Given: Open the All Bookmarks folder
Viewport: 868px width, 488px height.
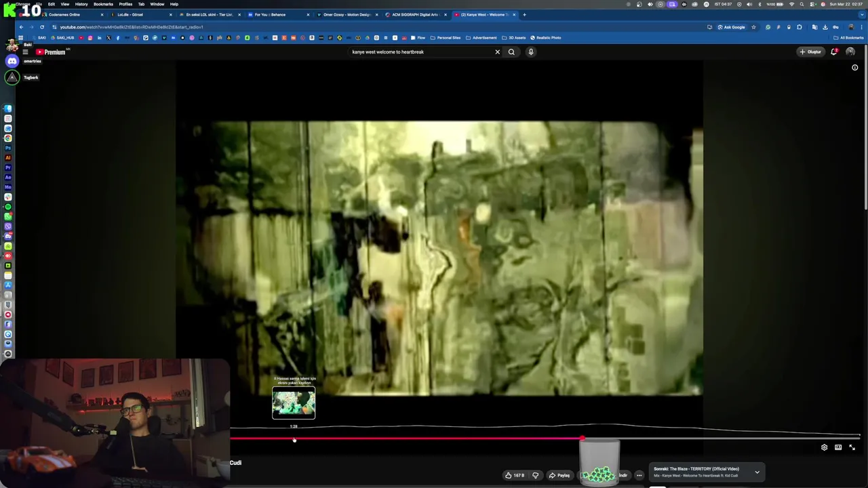Looking at the screenshot, I should click(x=848, y=37).
